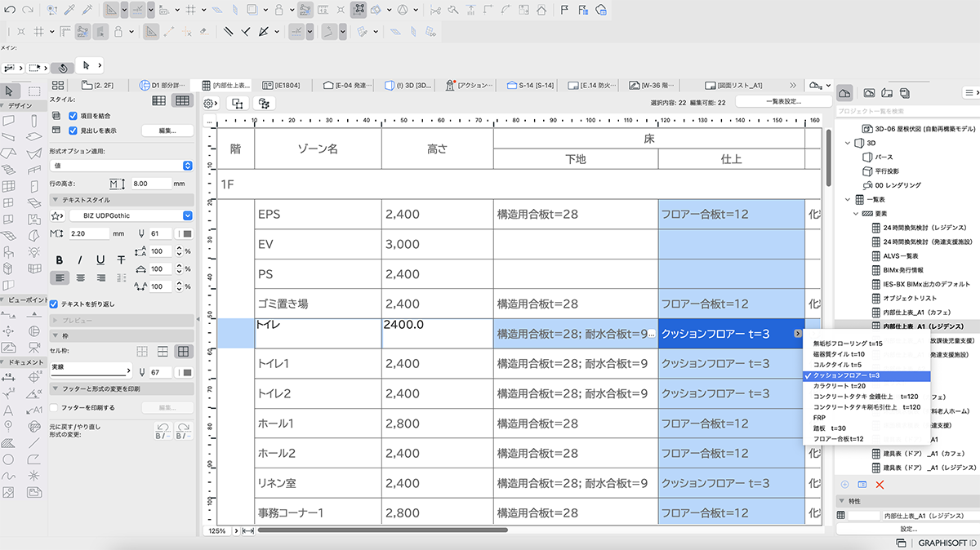Toggle the 見出しを表示 checkbox

click(x=73, y=130)
